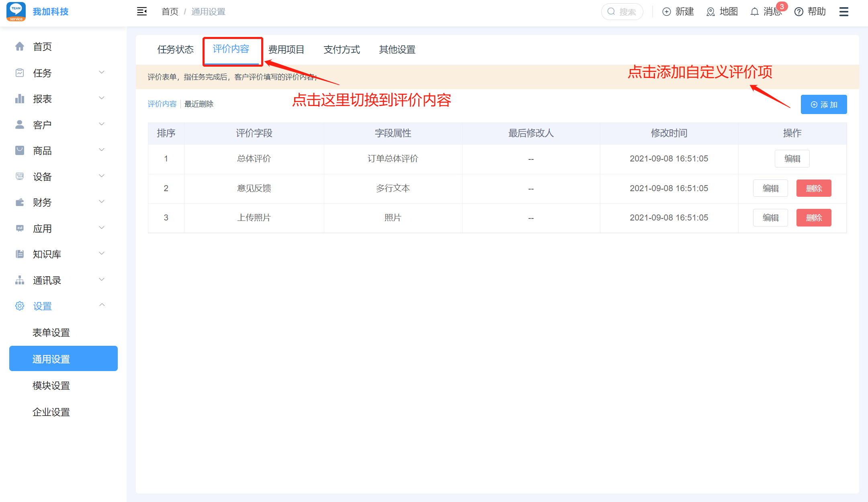
Task: Switch to the 费用项目 tab
Action: (286, 49)
